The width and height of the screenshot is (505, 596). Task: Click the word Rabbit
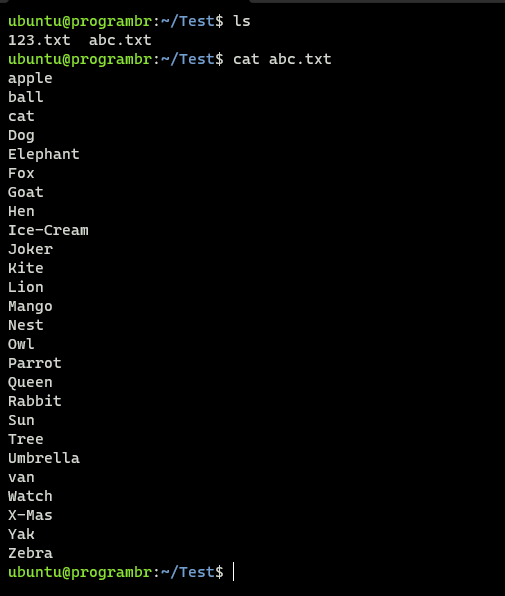[35, 401]
